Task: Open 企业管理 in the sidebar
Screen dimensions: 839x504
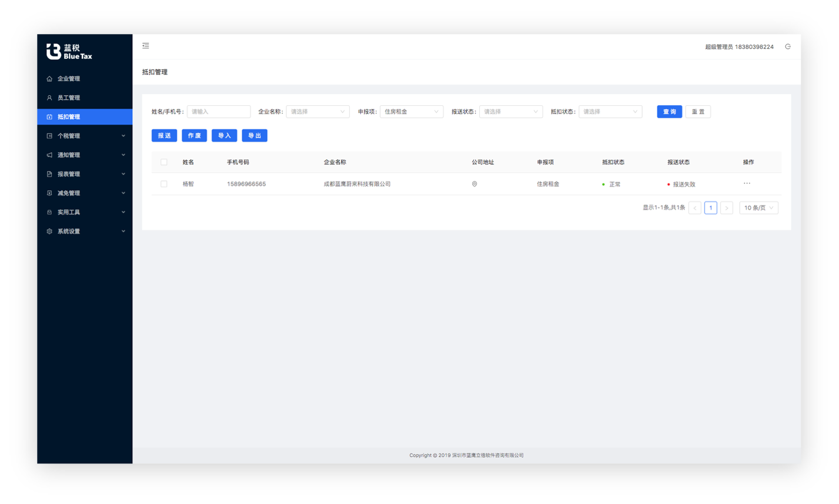Action: 85,79
